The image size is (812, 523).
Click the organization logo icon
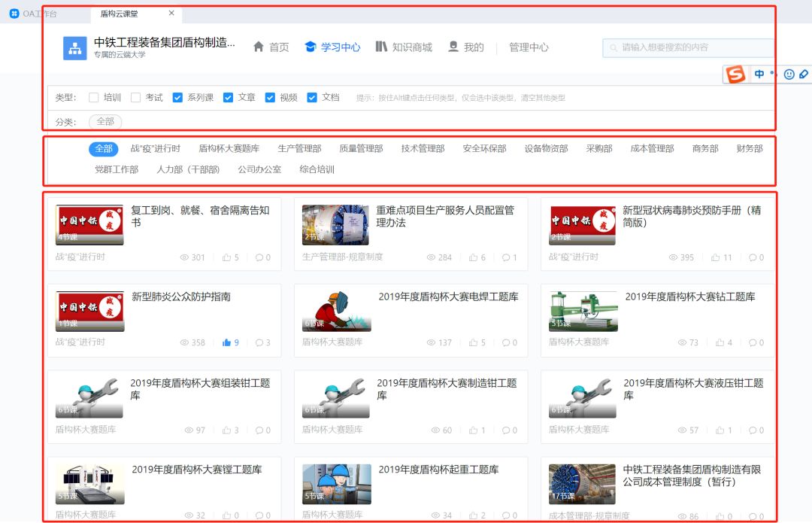pyautogui.click(x=75, y=48)
